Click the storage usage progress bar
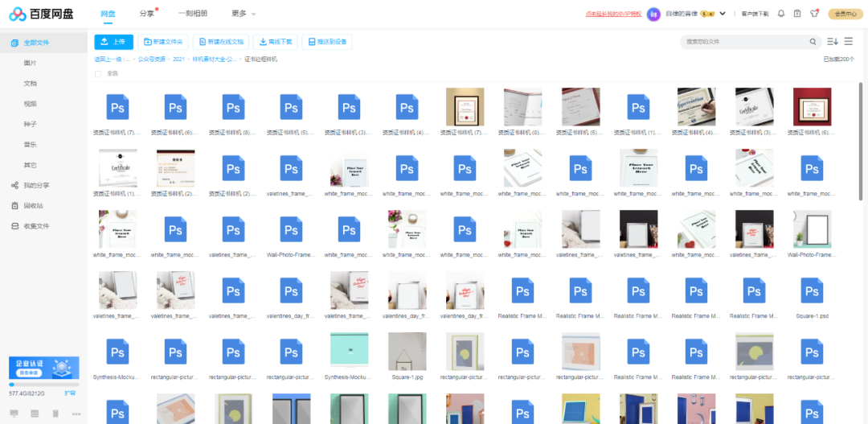This screenshot has width=868, height=424. pyautogui.click(x=43, y=384)
